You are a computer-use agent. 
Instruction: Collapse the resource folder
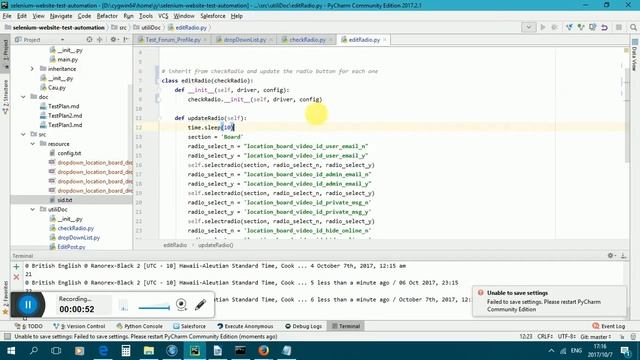32,144
